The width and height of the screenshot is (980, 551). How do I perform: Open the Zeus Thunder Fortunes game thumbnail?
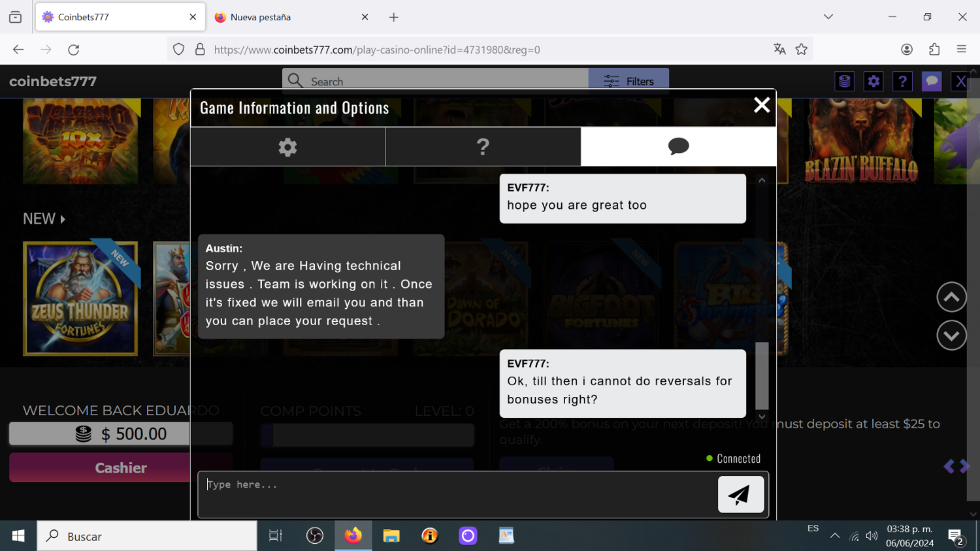[80, 298]
